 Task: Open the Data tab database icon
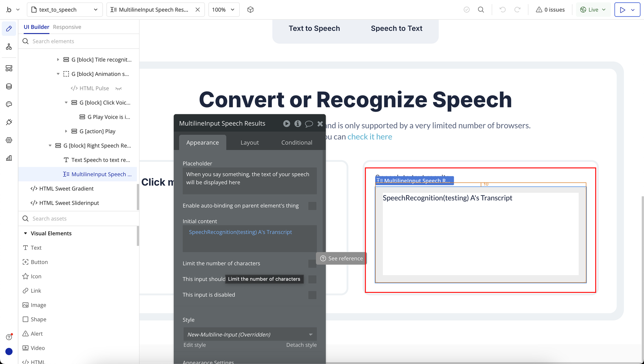pyautogui.click(x=9, y=86)
